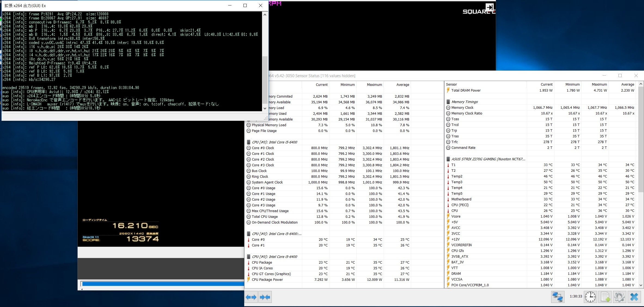Open the remote network monitors icon in HWiNFO
644x307 pixels.
[x=557, y=297]
